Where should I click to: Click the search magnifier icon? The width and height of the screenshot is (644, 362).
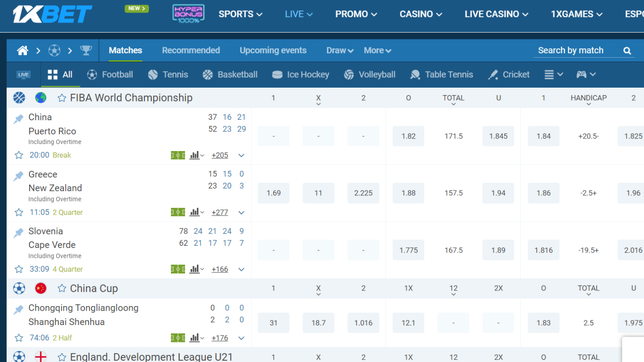point(627,51)
